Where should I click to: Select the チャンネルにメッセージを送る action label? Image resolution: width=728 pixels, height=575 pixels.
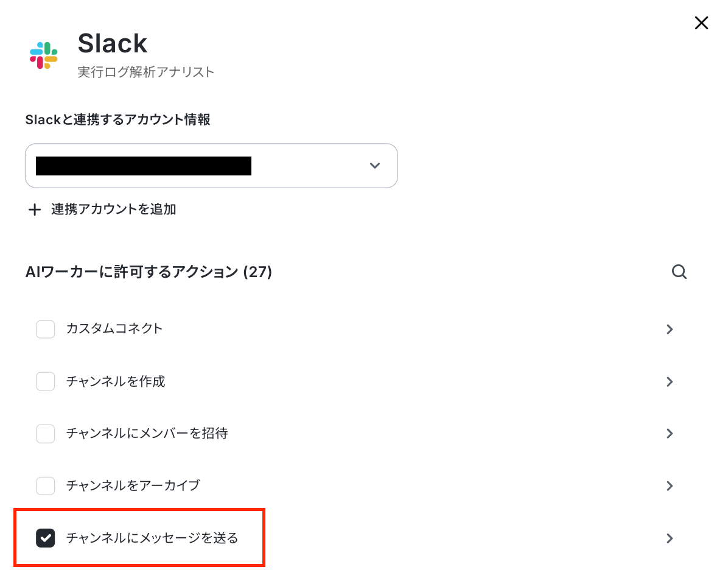pos(152,538)
